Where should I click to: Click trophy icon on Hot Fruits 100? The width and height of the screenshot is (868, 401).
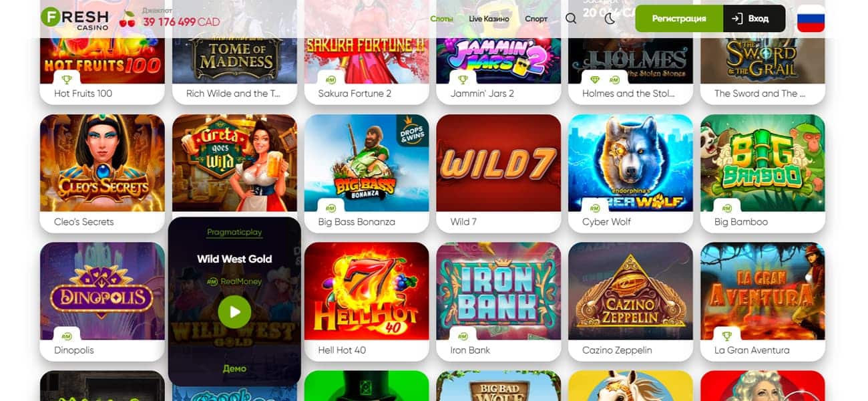click(x=67, y=80)
